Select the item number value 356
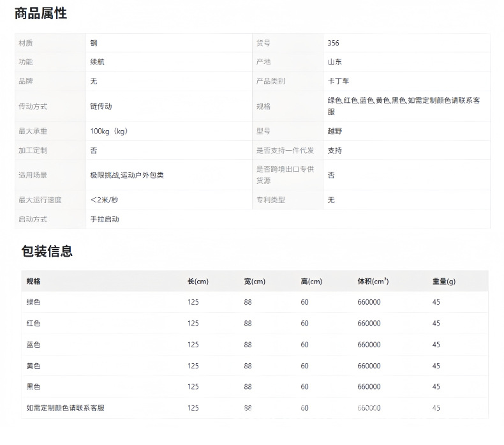This screenshot has height=445, width=504. pyautogui.click(x=333, y=43)
